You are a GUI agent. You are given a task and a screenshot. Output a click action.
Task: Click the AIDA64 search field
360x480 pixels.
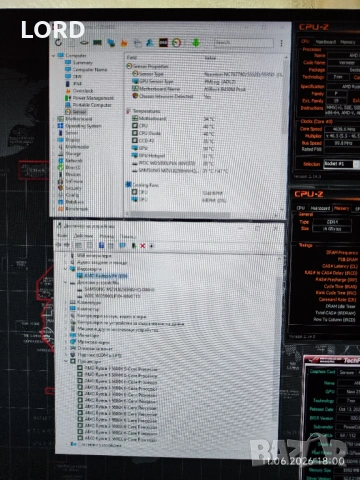point(244,42)
